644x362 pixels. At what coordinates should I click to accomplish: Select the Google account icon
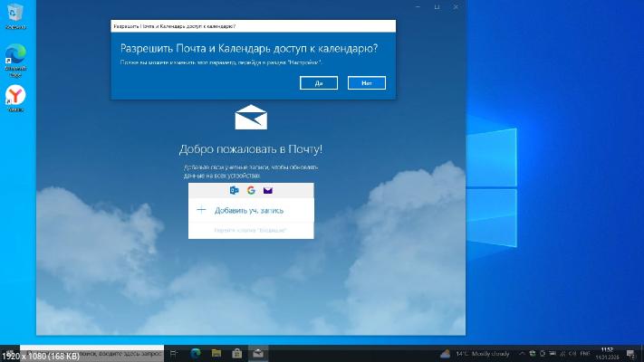click(251, 191)
